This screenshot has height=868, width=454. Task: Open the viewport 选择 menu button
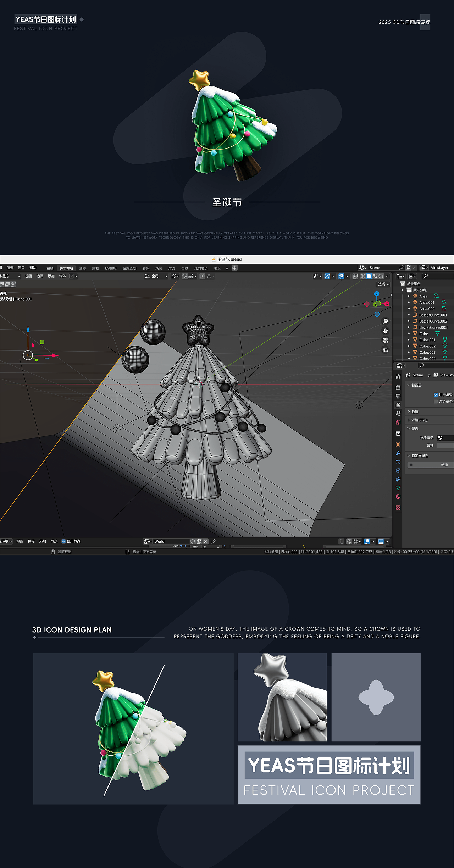(40, 276)
